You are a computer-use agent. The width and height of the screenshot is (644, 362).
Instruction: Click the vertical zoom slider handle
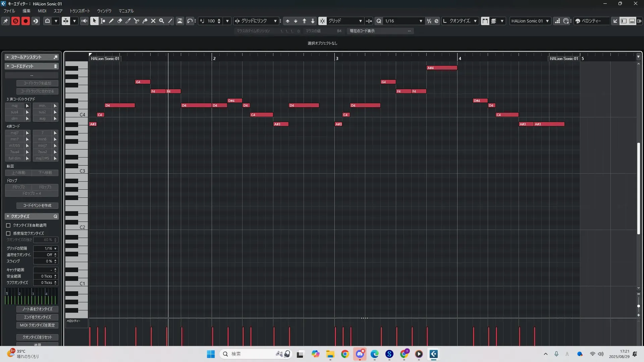(638, 306)
